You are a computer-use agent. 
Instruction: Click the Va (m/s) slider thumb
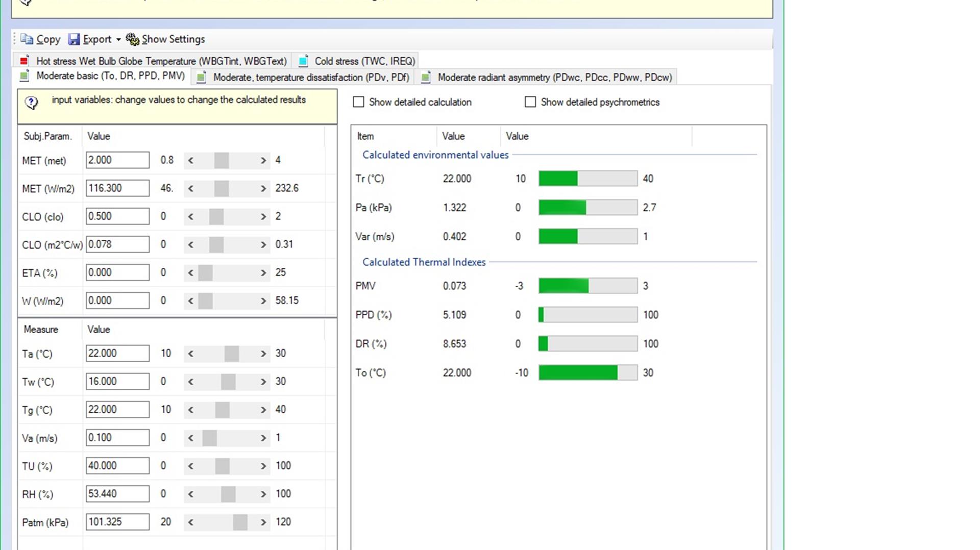pos(210,438)
